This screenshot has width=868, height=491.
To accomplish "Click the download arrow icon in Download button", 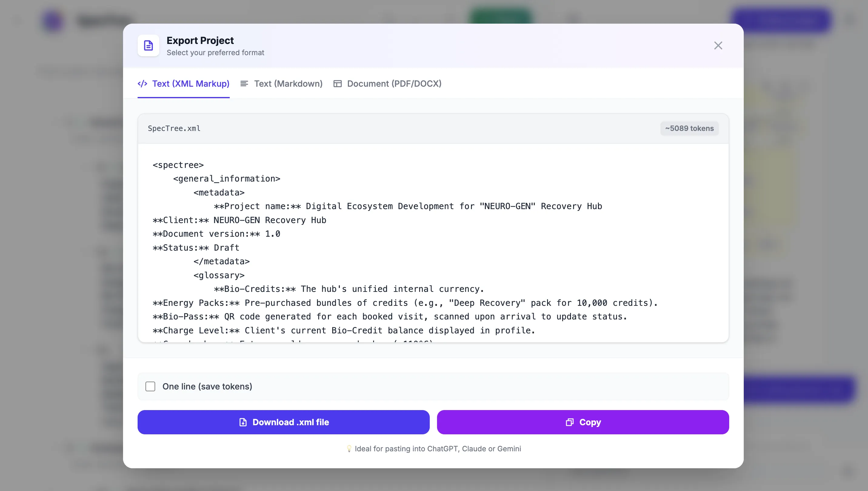I will pos(242,422).
